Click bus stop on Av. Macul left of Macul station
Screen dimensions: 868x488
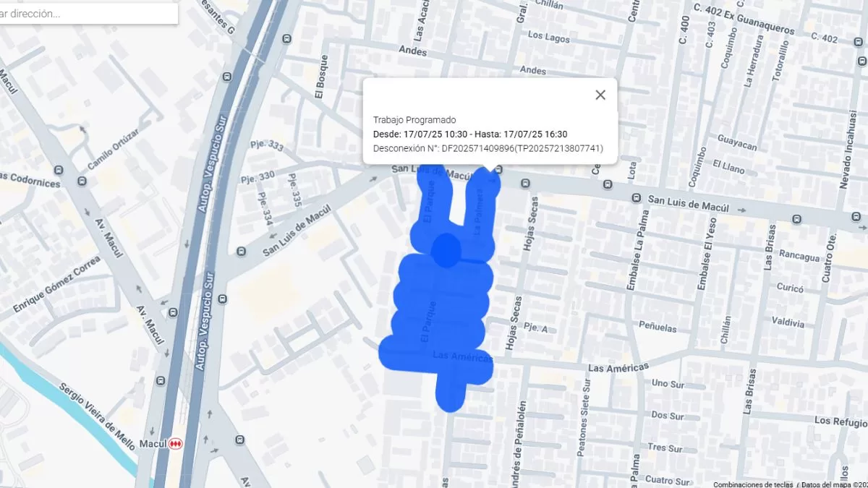coord(158,381)
